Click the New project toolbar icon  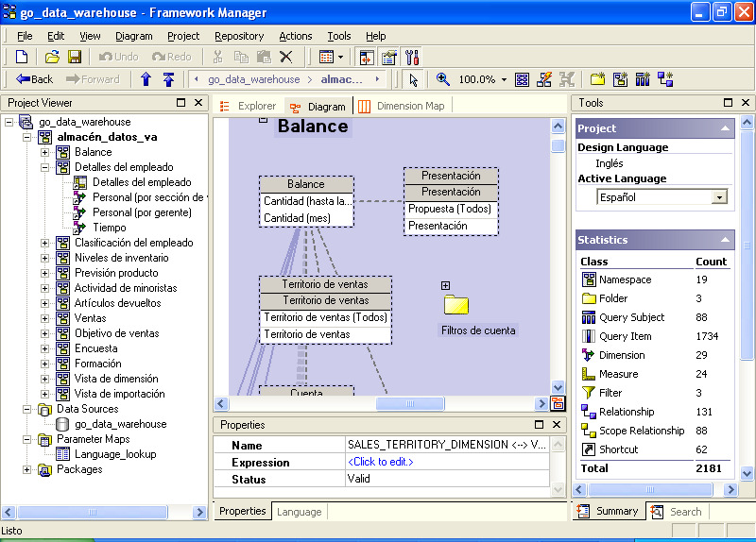click(22, 57)
